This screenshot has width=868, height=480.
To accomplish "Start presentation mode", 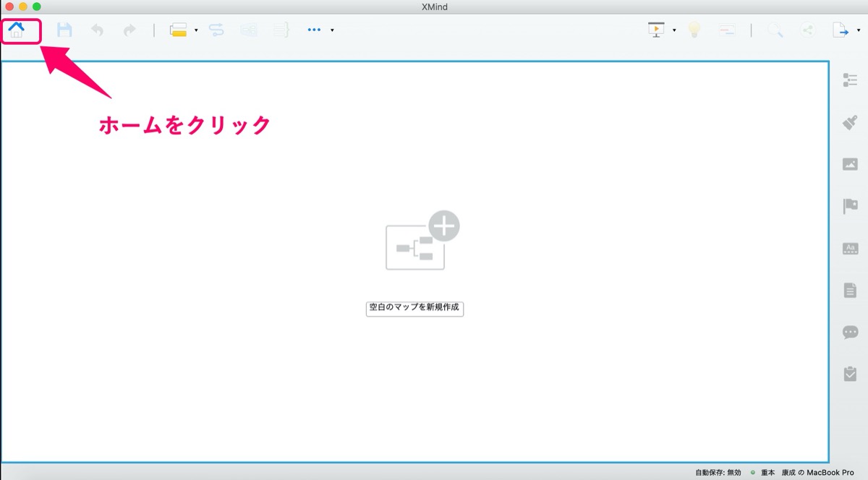I will [656, 30].
